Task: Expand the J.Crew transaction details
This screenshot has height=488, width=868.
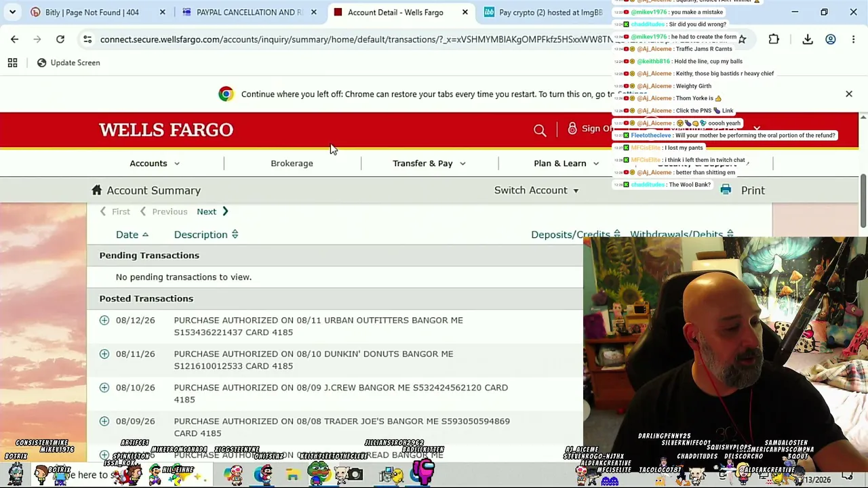Action: click(104, 388)
